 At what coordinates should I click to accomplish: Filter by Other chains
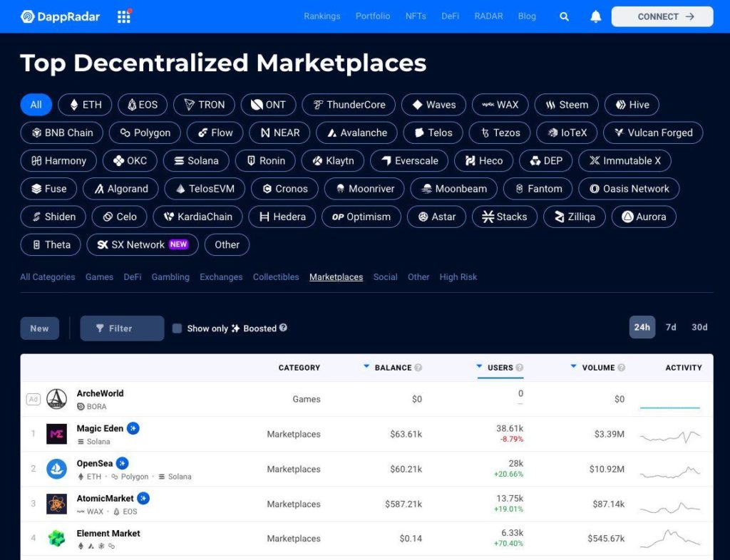click(227, 244)
